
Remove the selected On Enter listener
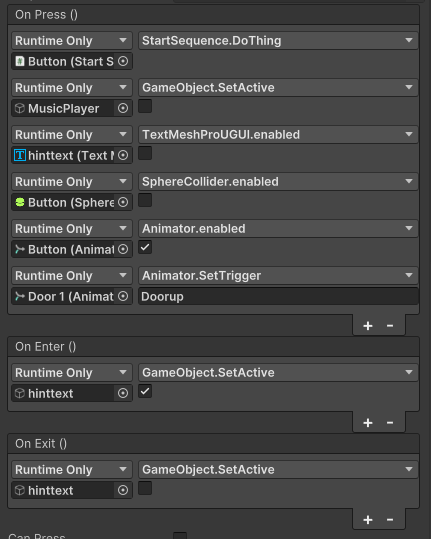(x=390, y=422)
